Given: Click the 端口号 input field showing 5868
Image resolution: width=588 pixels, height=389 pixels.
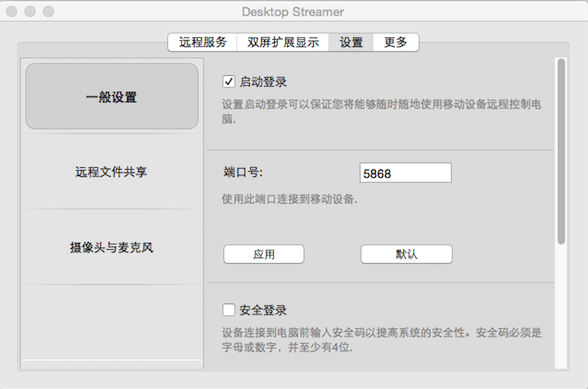Looking at the screenshot, I should (x=405, y=173).
